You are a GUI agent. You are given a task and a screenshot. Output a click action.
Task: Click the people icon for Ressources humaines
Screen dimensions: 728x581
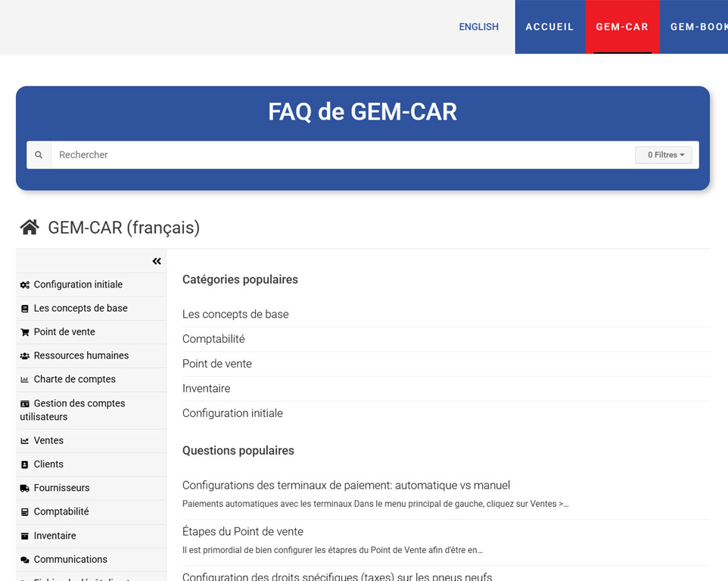[x=23, y=356]
